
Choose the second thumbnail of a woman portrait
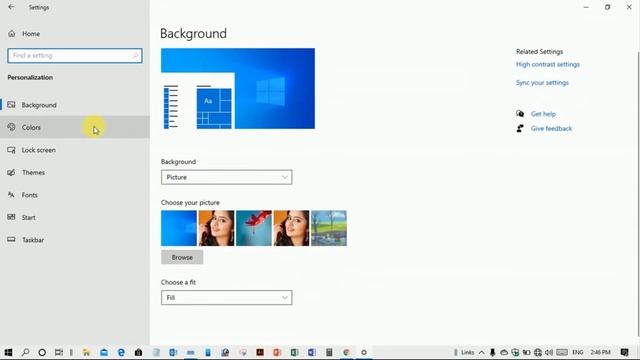216,228
